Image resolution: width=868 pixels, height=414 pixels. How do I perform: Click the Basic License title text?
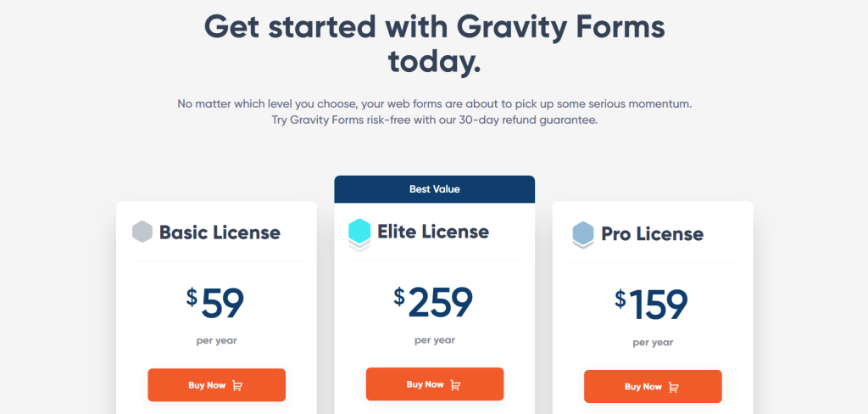[x=220, y=232]
